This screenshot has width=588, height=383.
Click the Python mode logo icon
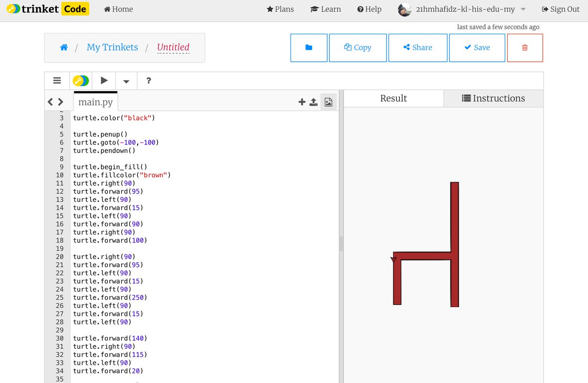[x=81, y=80]
